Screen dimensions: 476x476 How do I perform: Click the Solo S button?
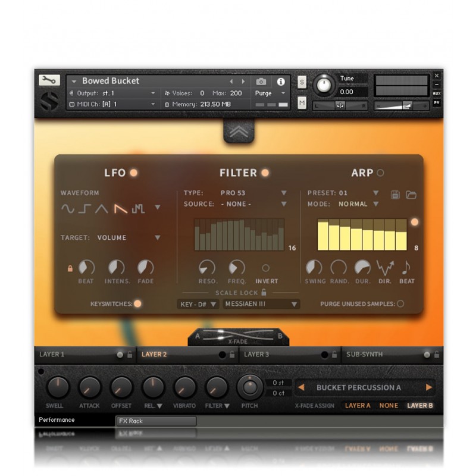click(302, 82)
